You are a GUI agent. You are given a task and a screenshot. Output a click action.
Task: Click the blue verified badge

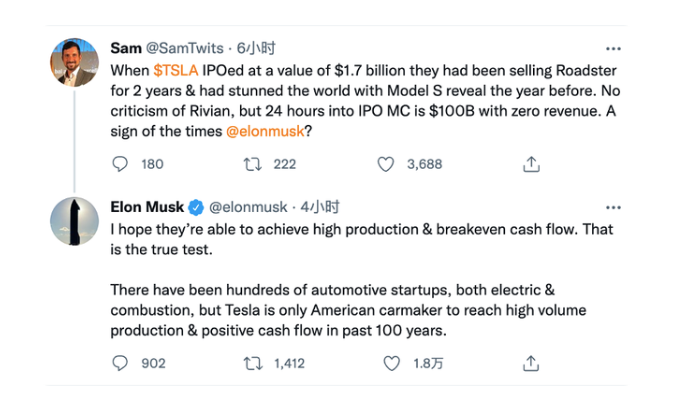[x=196, y=208]
